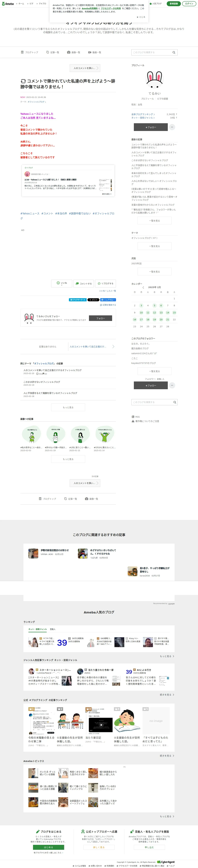This screenshot has height=868, width=198.
Task: Click the リブログする button
Action: [106, 283]
